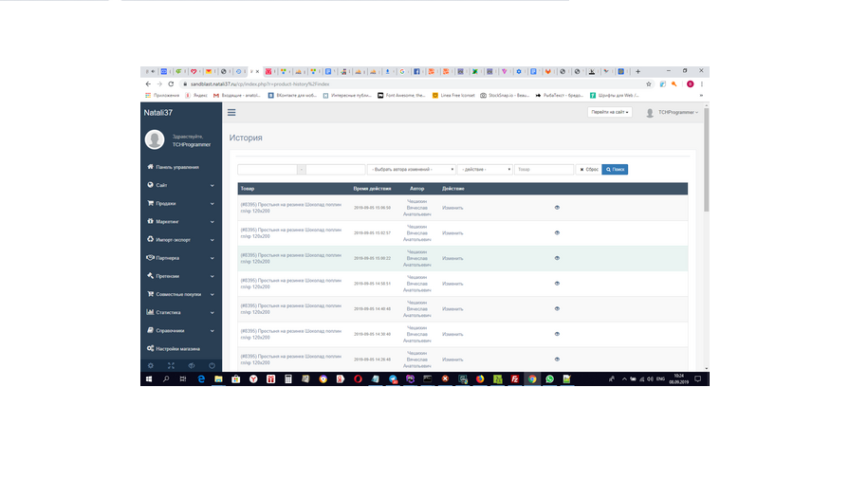868x480 pixels.
Task: View details eye icon for 15:06:50 row
Action: 557,208
